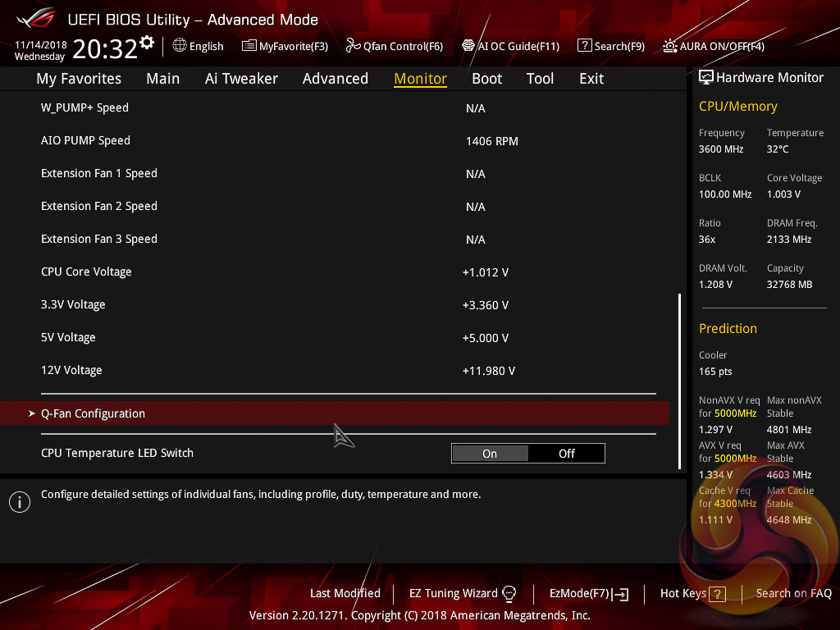Image resolution: width=840 pixels, height=630 pixels.
Task: Expand Q-Fan Configuration submenu
Action: [93, 413]
